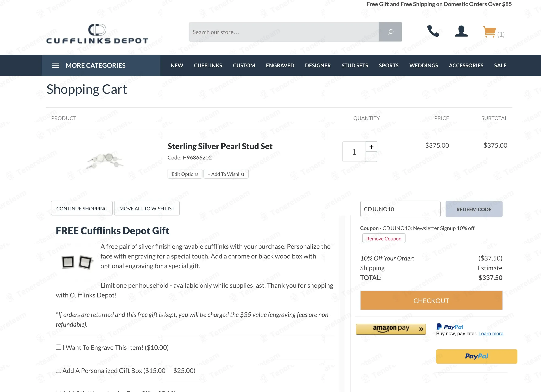Open the Designer menu item
This screenshot has height=392, width=541.
tap(318, 65)
